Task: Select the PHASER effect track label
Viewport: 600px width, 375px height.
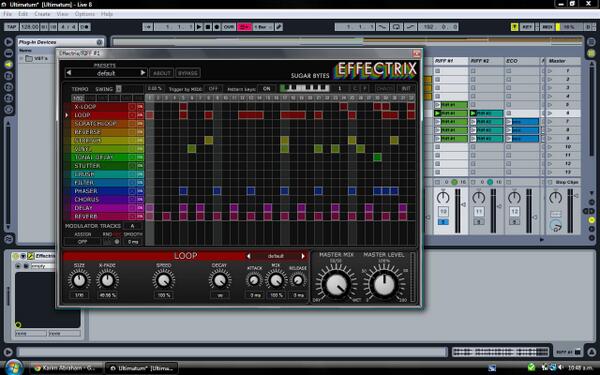Action: click(x=86, y=191)
